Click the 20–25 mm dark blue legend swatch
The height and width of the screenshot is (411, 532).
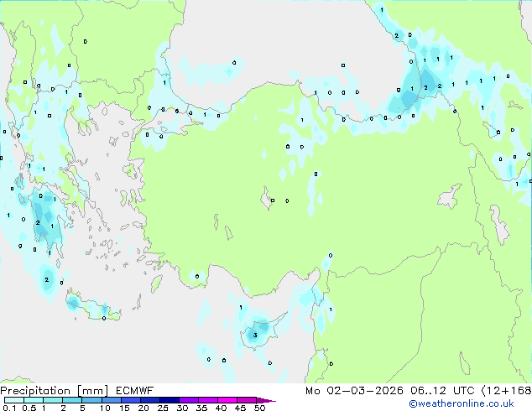tap(150, 400)
